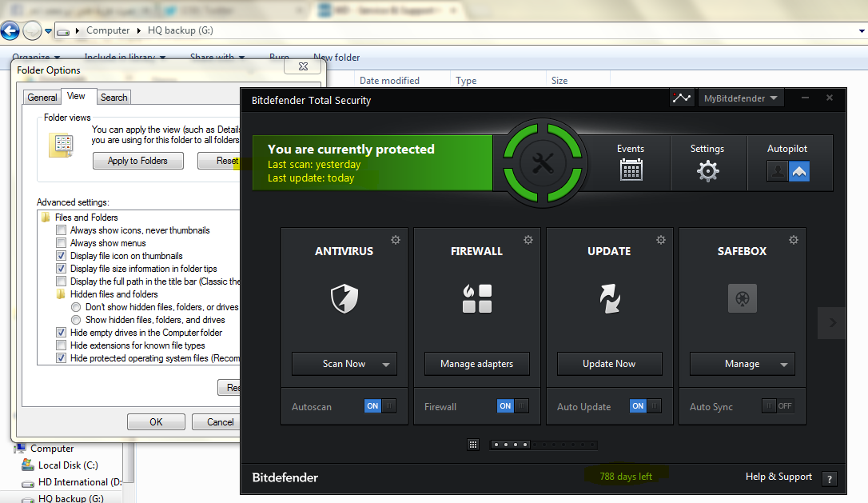868x503 pixels.
Task: Turn off the Autoscan switch
Action: pos(380,406)
